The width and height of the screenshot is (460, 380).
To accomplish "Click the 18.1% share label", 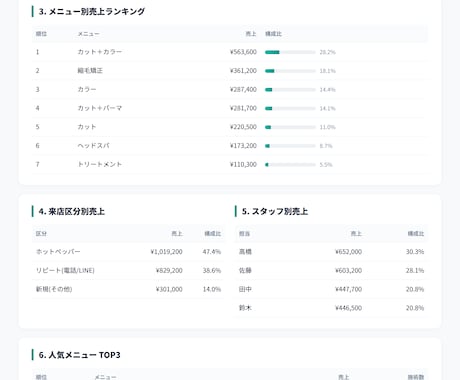I will click(327, 71).
